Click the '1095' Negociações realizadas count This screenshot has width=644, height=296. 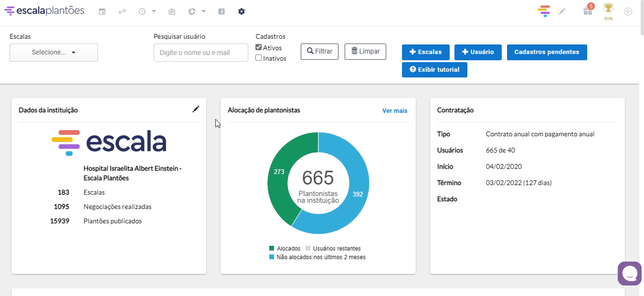coord(62,207)
